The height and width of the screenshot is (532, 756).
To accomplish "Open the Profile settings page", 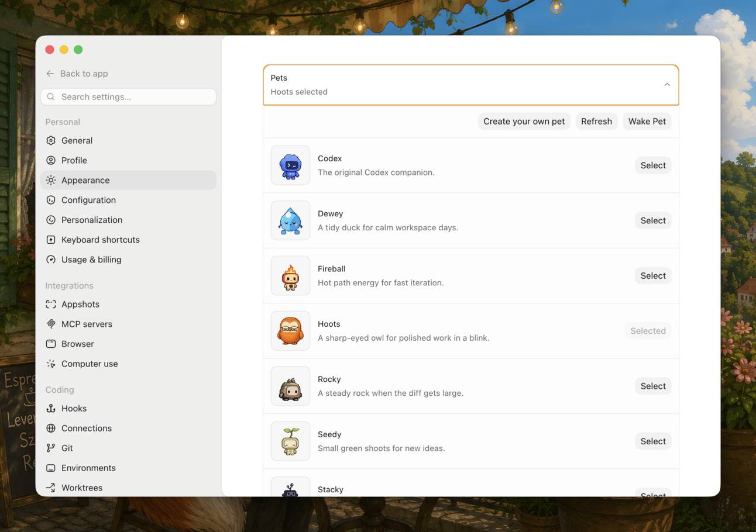I will coord(129,160).
